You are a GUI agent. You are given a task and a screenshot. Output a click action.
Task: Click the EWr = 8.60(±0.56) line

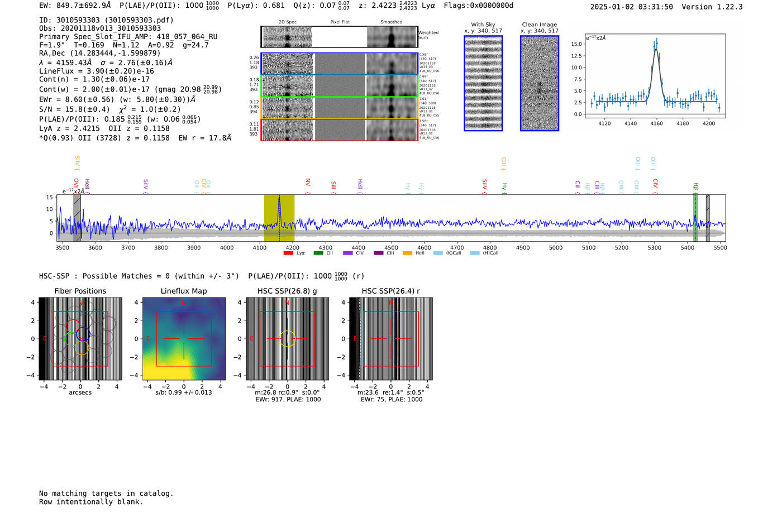tap(118, 99)
